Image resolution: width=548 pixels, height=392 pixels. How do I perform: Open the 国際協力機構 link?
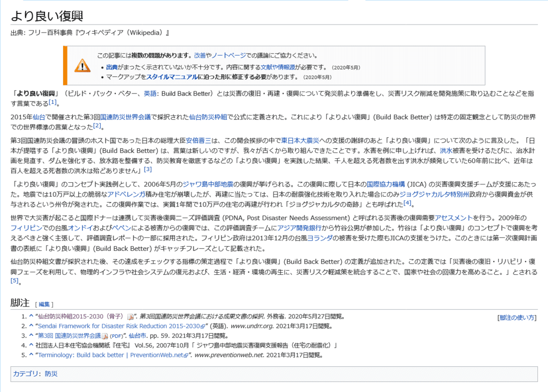point(386,185)
